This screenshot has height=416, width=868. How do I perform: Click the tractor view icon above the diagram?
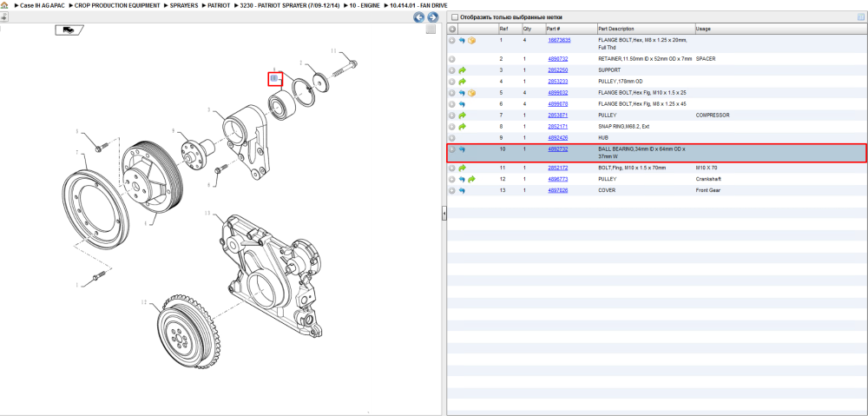tap(69, 30)
